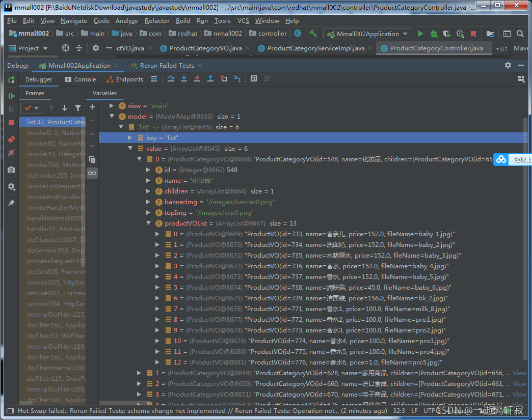Resume program icon in debug sidebar
This screenshot has width=532, height=420.
pos(11,96)
